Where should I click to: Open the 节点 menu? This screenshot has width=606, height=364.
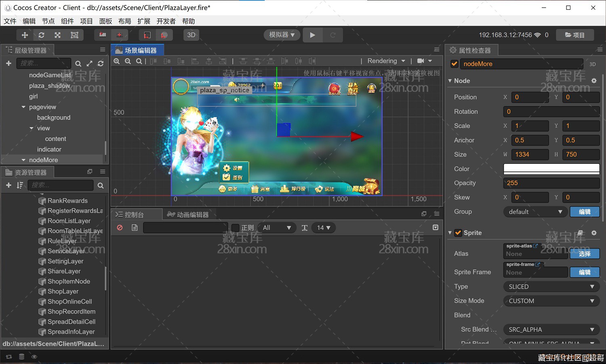click(48, 21)
